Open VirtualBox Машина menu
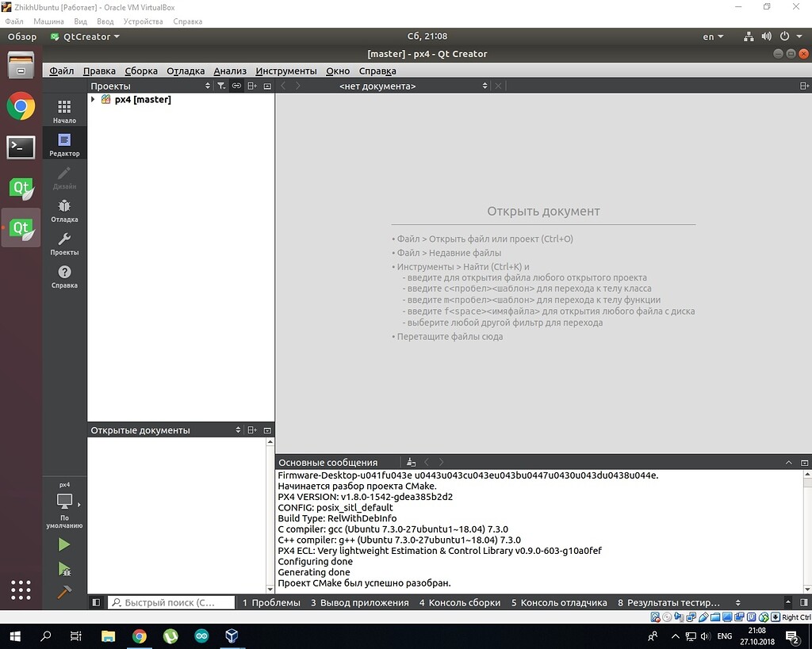The width and height of the screenshot is (812, 649). (x=48, y=21)
